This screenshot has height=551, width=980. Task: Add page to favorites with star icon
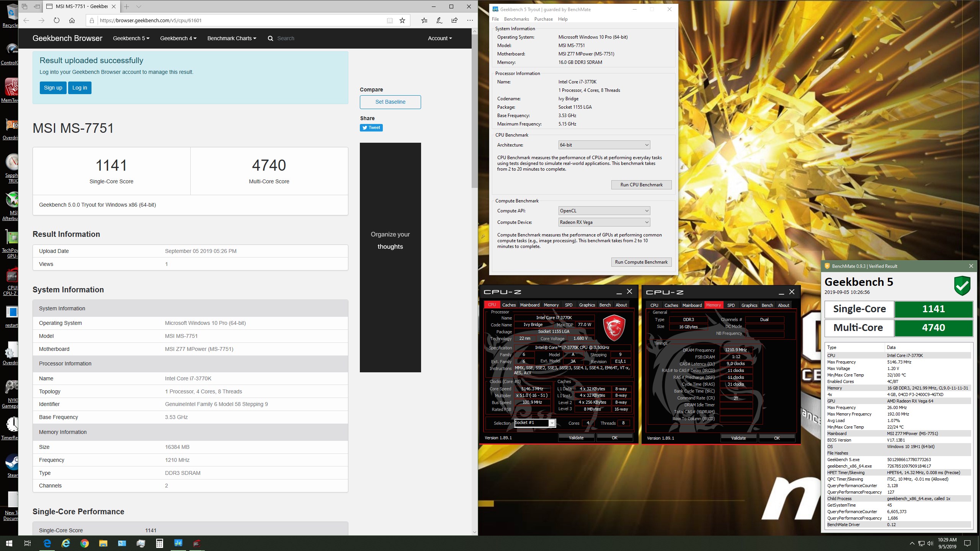(x=402, y=21)
